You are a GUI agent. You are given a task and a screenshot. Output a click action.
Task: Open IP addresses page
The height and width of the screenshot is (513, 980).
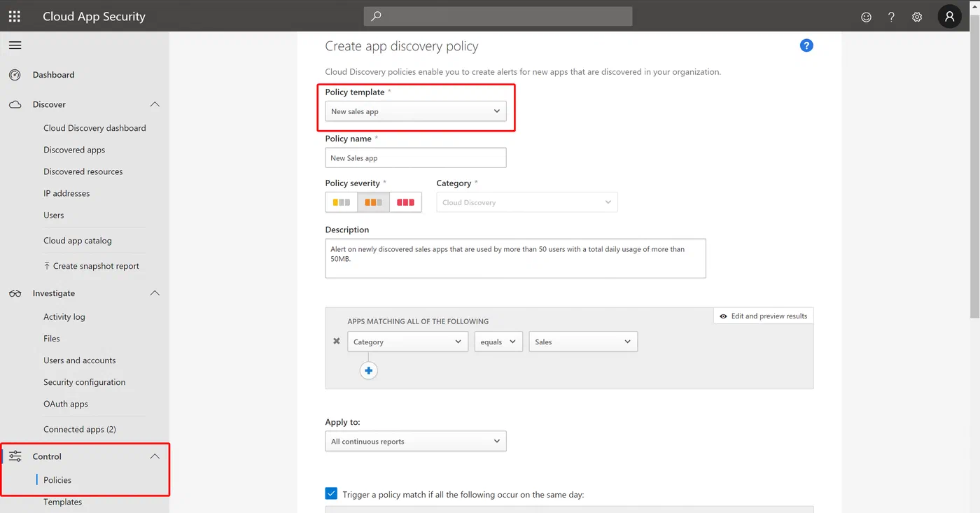66,193
